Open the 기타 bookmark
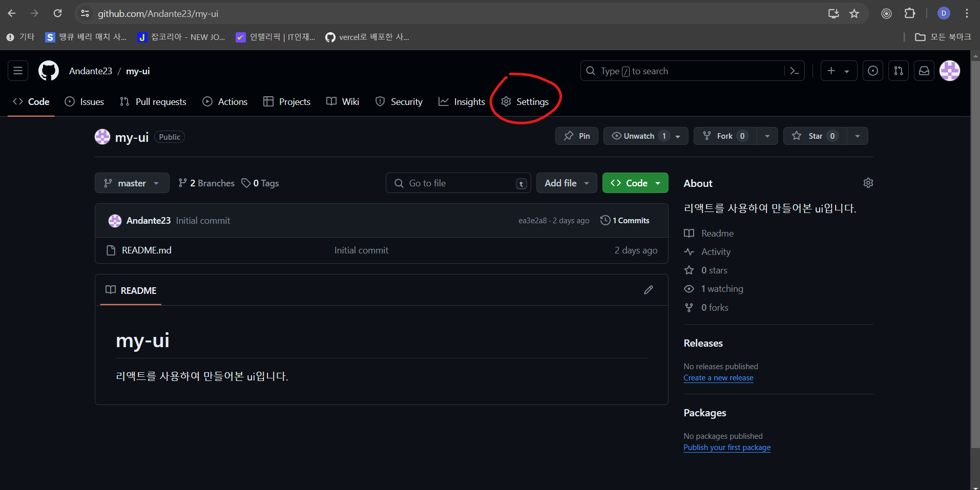Viewport: 980px width, 490px height. point(20,37)
